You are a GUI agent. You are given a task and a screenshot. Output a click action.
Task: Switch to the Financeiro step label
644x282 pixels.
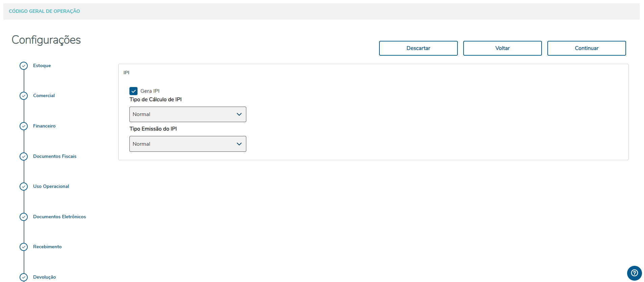coord(44,126)
